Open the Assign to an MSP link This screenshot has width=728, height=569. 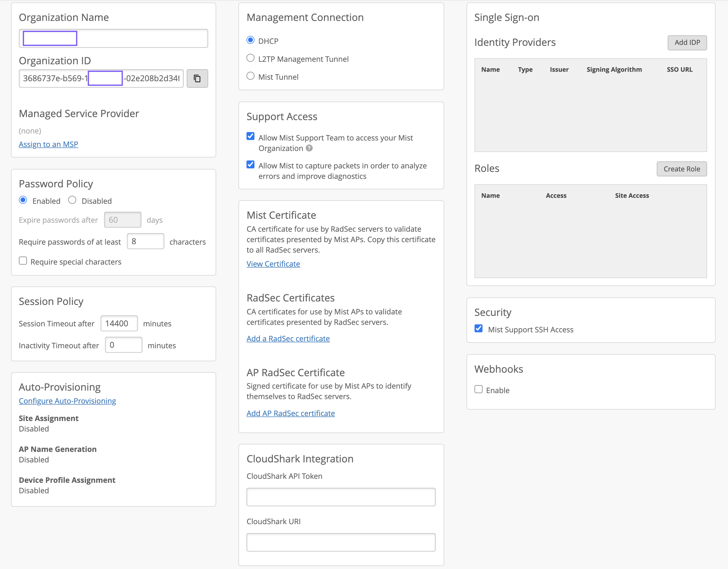(48, 144)
